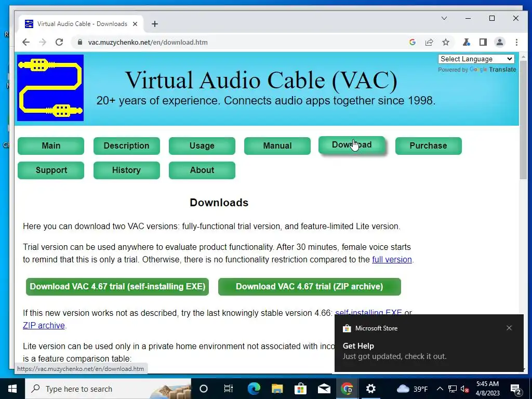Image resolution: width=532 pixels, height=399 pixels.
Task: Click the network tray icon
Action: 453,389
